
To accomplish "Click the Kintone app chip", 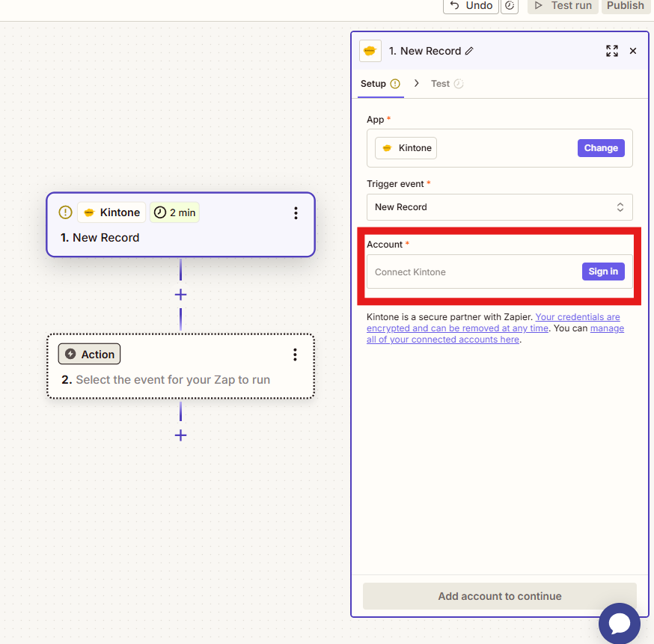I will point(406,148).
